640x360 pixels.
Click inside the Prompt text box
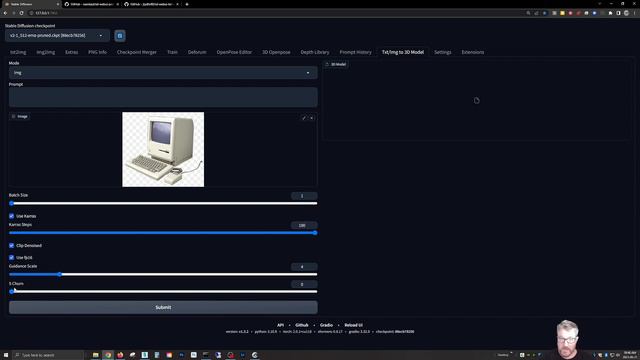(x=163, y=97)
